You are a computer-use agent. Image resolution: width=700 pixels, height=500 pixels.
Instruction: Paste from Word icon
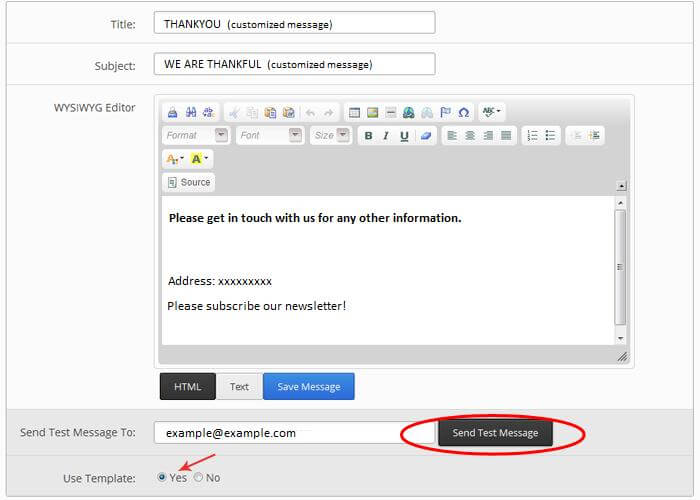point(289,113)
